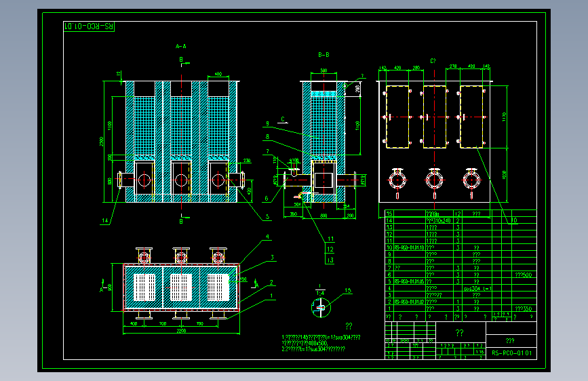Select boxed callout number 11

tap(330, 239)
